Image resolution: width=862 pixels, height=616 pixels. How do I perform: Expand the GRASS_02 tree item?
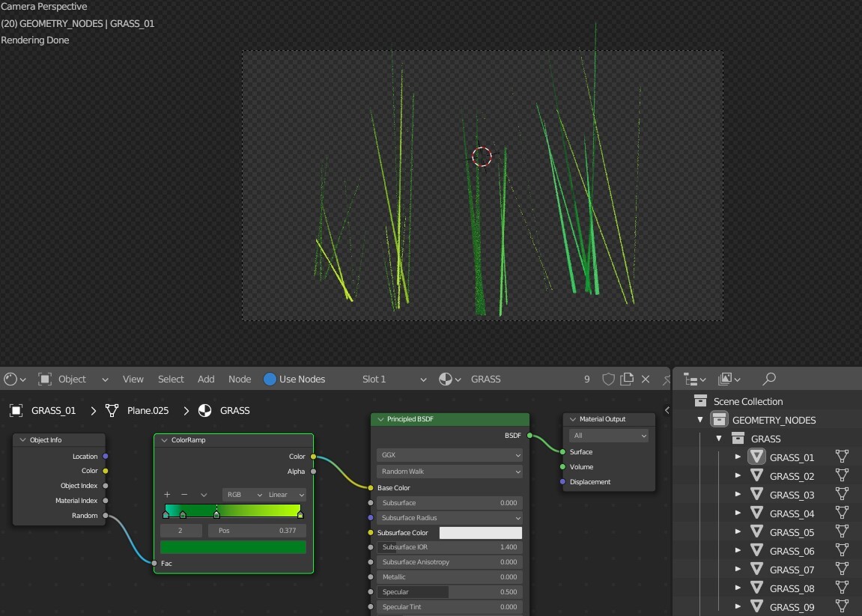(x=738, y=476)
